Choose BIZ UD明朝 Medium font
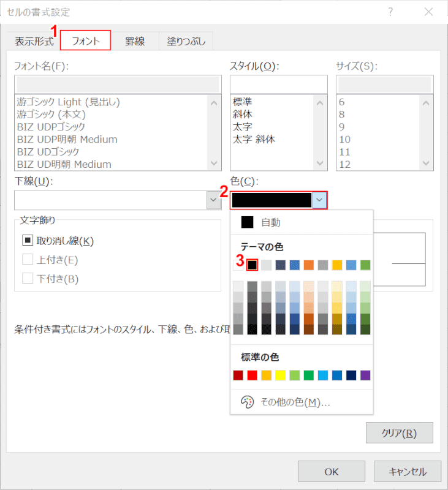This screenshot has height=490, width=448. click(x=64, y=164)
